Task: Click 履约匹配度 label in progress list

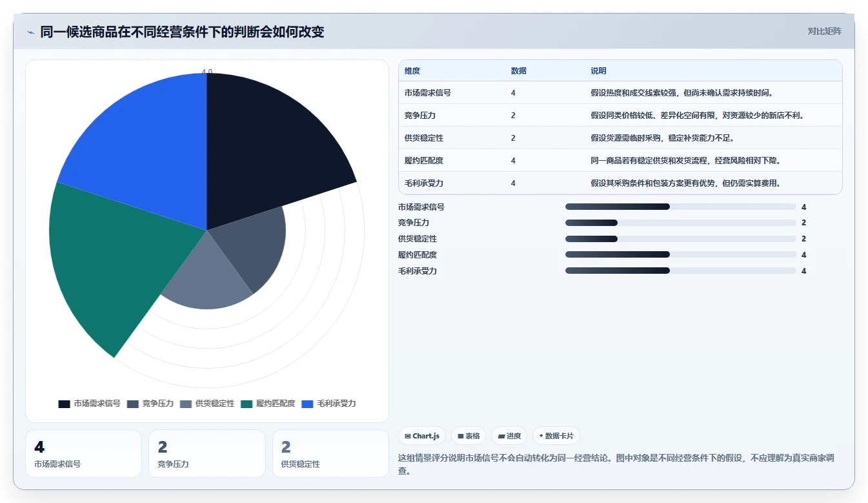Action: 418,255
